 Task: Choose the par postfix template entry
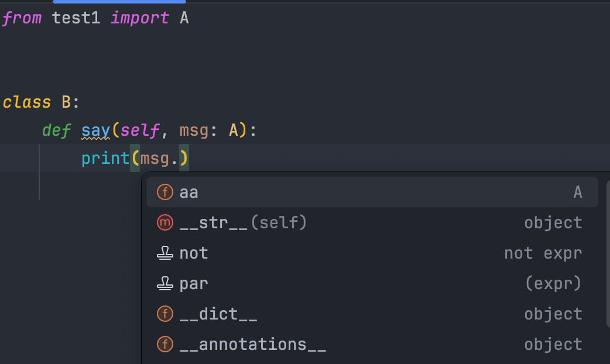pos(194,283)
